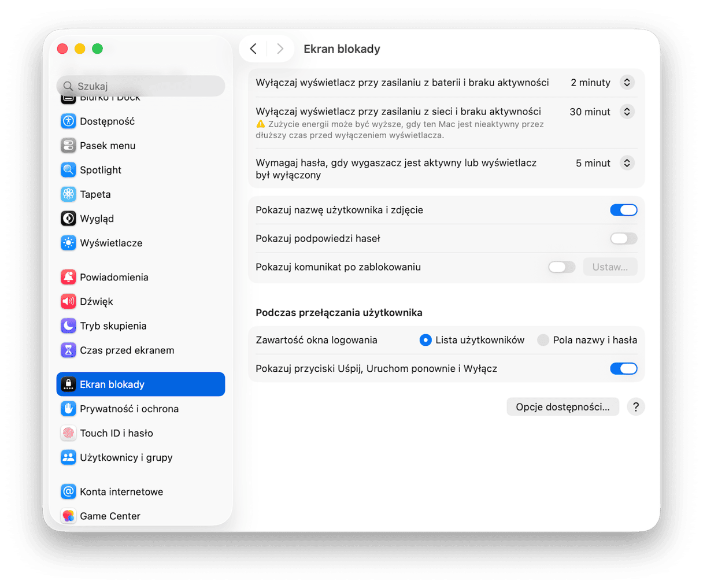Viewport: 703px width, 588px height.
Task: Click the Szukaj search field
Action: point(140,86)
